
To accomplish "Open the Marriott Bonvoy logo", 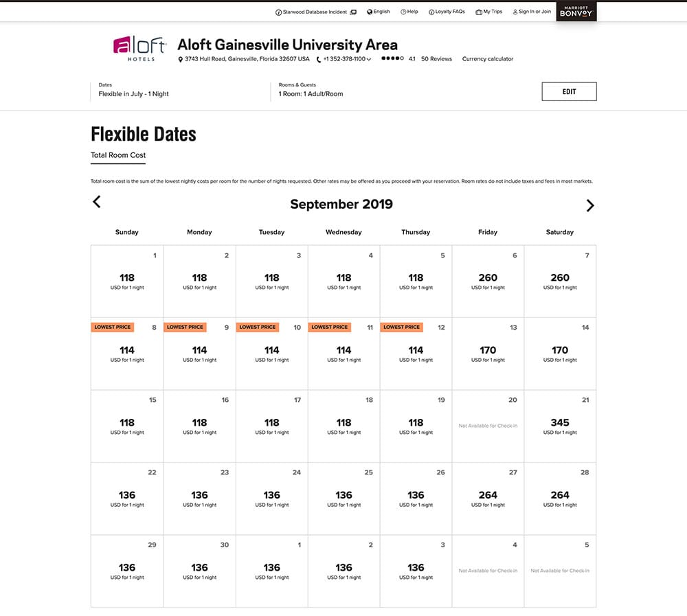I will click(x=576, y=12).
